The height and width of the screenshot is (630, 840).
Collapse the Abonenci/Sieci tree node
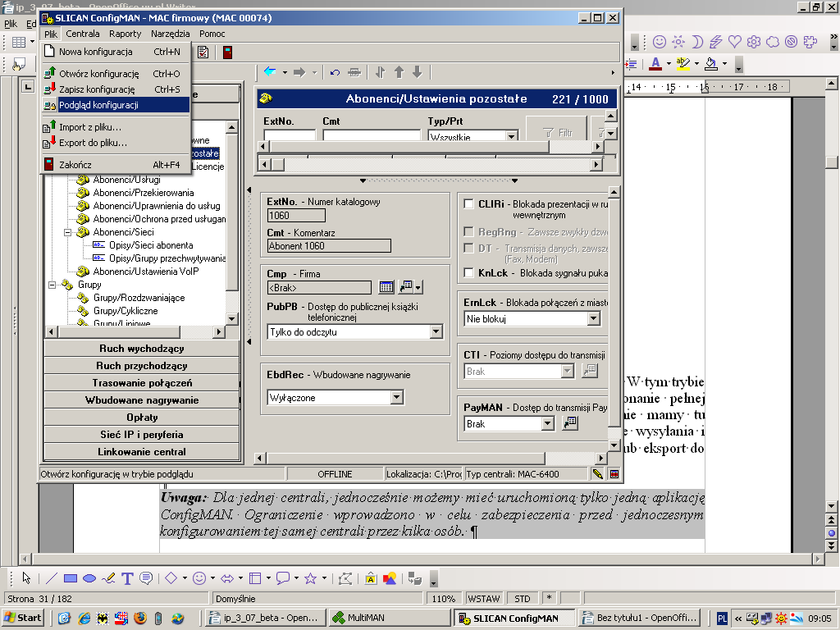[67, 232]
